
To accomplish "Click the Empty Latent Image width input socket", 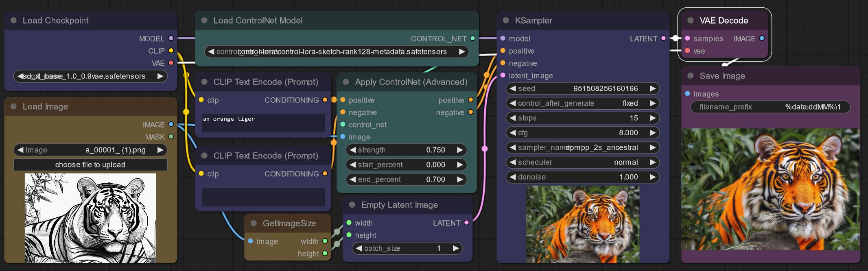I will (349, 223).
